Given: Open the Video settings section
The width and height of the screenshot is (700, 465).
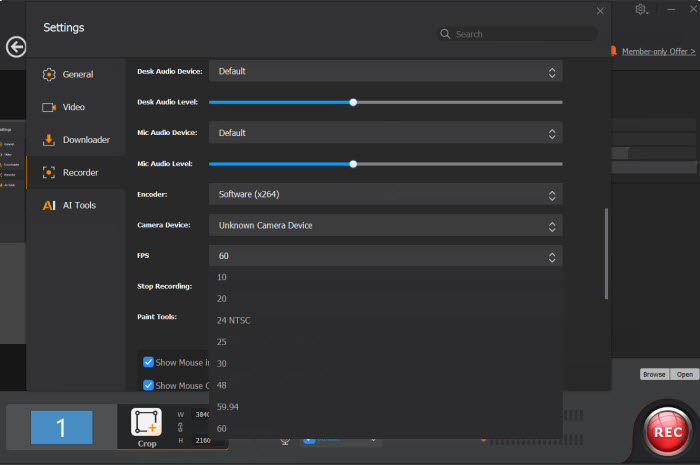Looking at the screenshot, I should (76, 107).
